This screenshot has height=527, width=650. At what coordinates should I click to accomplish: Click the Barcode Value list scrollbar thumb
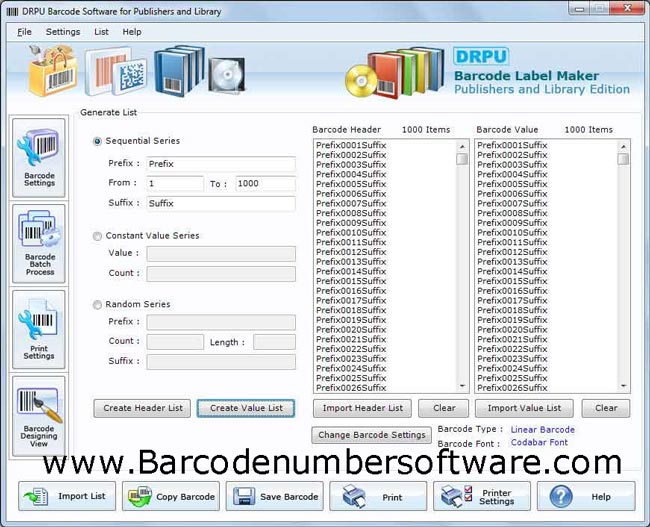(x=623, y=159)
